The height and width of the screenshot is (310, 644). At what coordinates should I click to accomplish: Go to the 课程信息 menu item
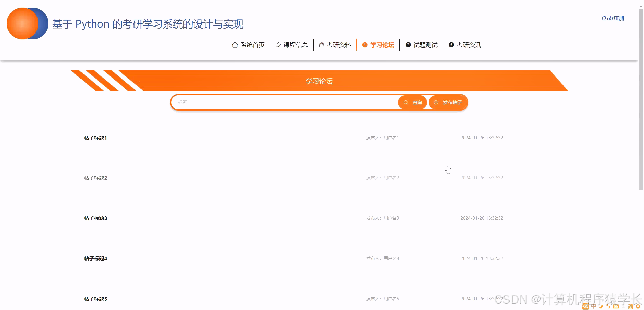(292, 45)
